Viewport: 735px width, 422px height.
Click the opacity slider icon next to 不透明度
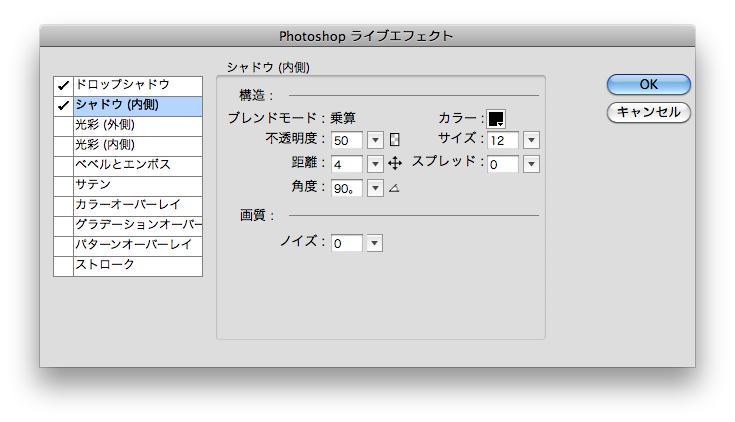394,139
